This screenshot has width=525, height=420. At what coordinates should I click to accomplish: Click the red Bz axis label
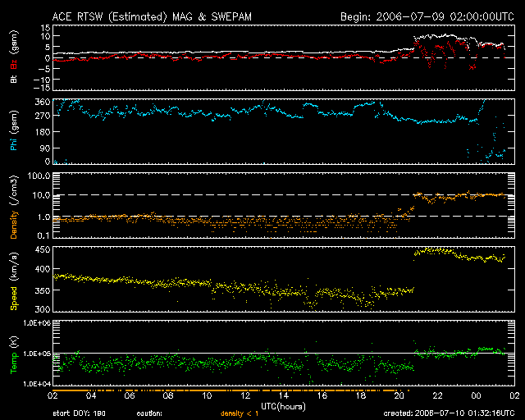click(13, 63)
